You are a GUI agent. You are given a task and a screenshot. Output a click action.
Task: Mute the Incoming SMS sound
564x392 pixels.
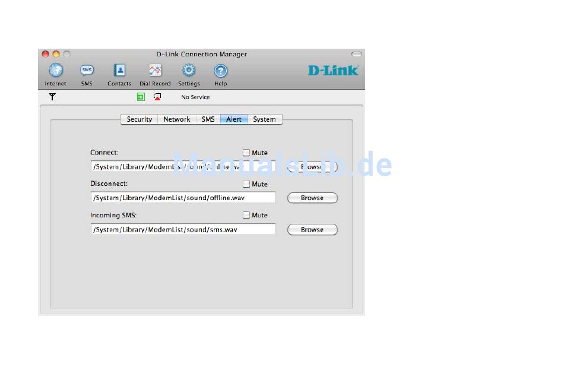[x=246, y=215]
